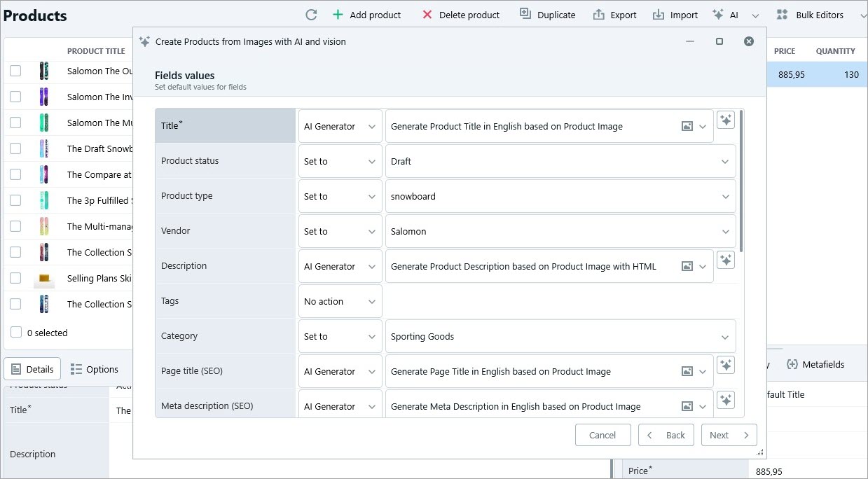The image size is (868, 479).
Task: Click the PRICE column header
Action: click(785, 51)
